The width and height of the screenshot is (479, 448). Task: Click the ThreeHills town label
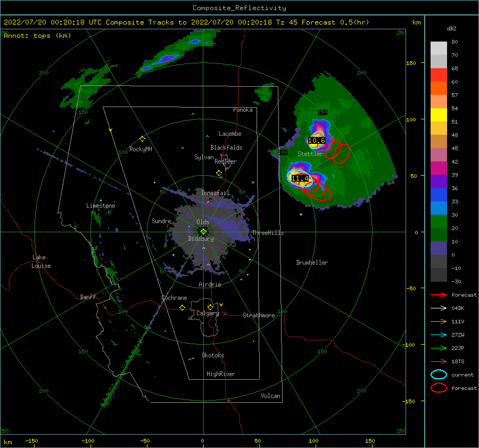268,233
